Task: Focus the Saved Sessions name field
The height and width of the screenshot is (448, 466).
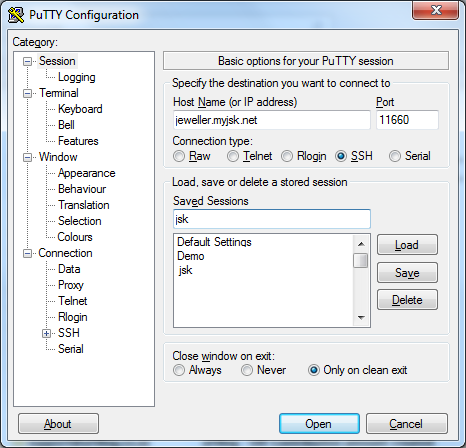Action: (272, 219)
